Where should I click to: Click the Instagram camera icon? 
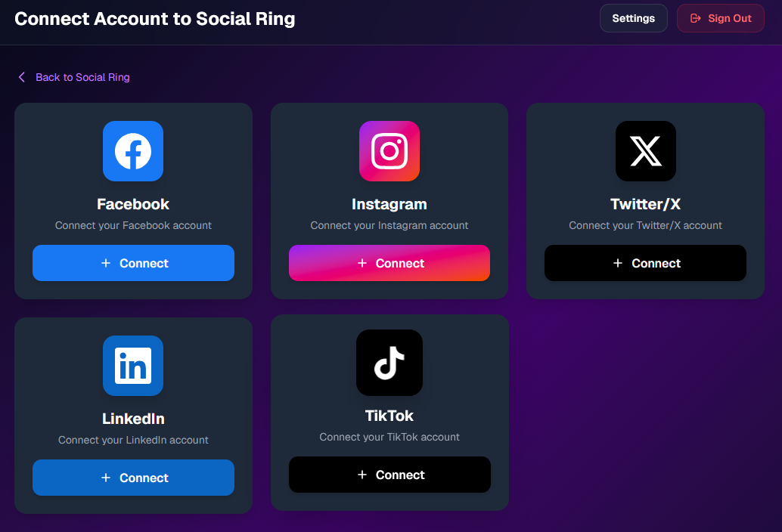point(389,151)
